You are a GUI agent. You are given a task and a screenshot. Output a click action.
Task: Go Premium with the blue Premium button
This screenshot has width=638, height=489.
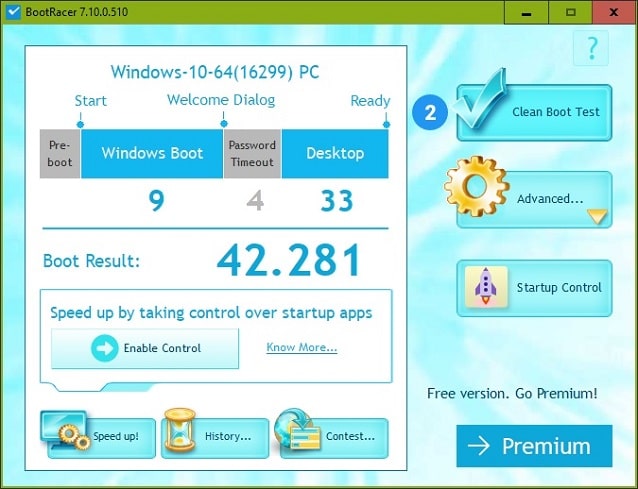click(x=534, y=446)
